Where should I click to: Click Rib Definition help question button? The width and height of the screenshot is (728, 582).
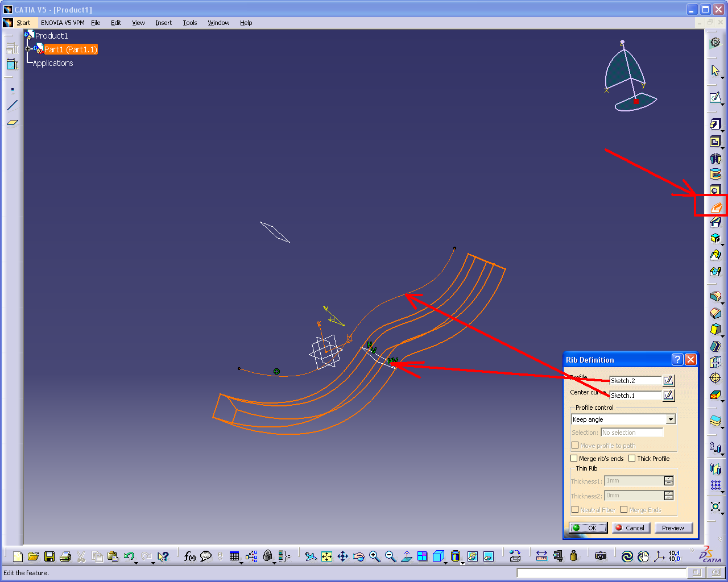pos(677,359)
